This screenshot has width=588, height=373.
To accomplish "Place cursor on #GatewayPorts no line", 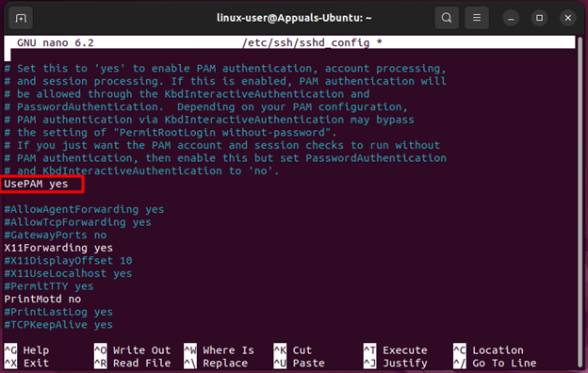I will (x=55, y=235).
